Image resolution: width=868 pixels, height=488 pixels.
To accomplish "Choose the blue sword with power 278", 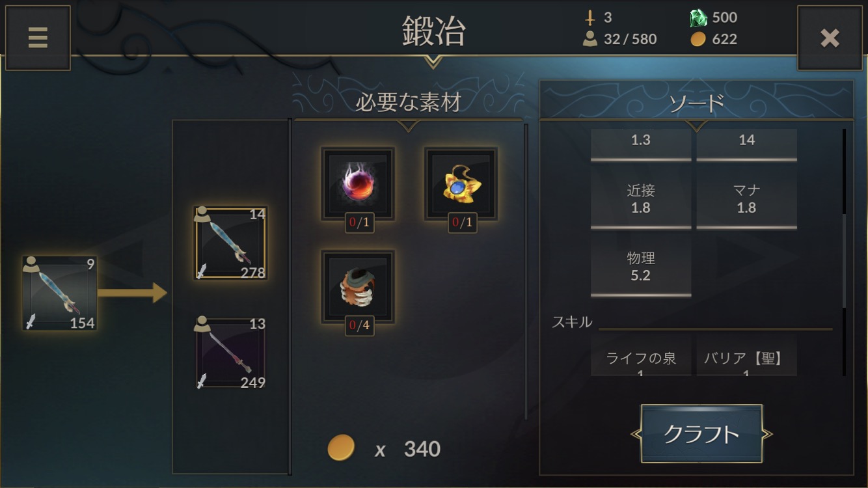I will [x=230, y=243].
